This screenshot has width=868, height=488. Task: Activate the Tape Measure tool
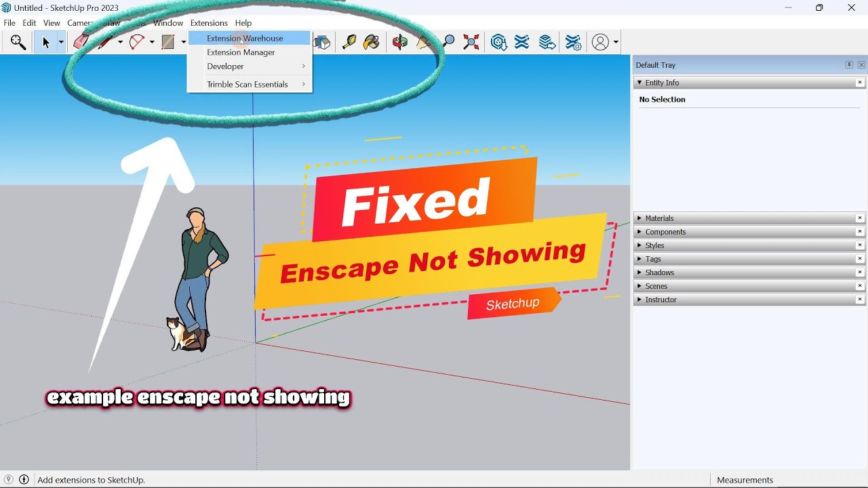[x=349, y=42]
